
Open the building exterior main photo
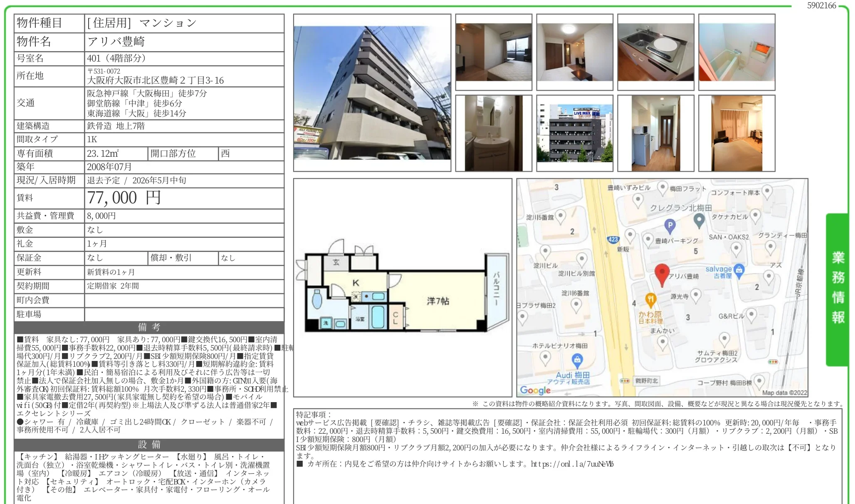[x=372, y=93]
